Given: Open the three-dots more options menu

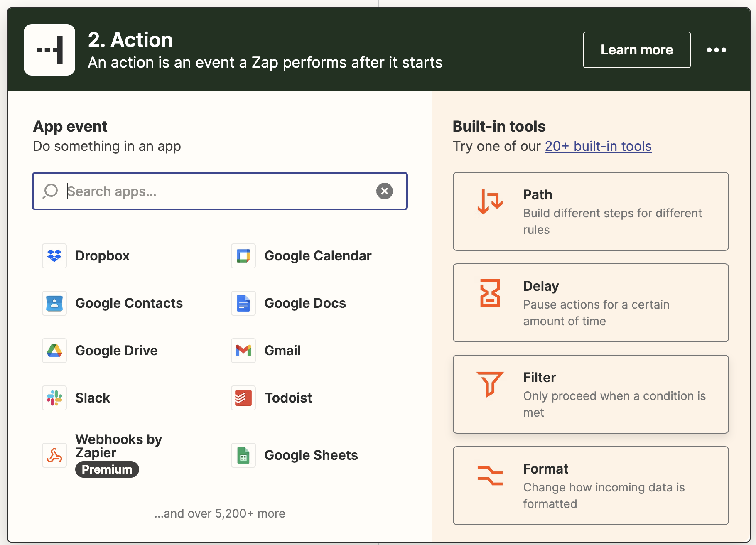Looking at the screenshot, I should pos(717,50).
